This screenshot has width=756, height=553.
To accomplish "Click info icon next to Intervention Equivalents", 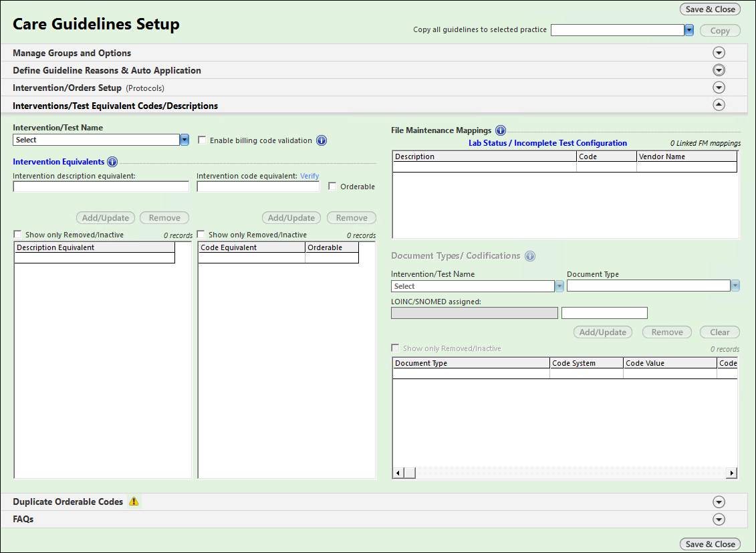I will [x=112, y=162].
